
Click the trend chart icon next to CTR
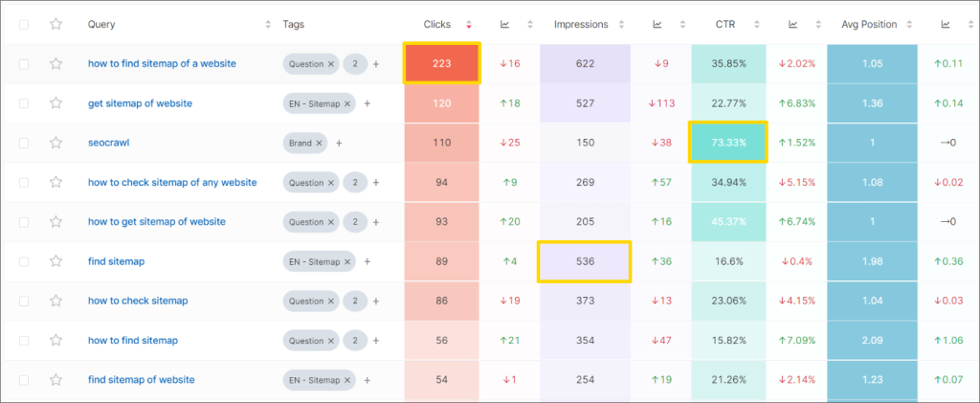791,24
